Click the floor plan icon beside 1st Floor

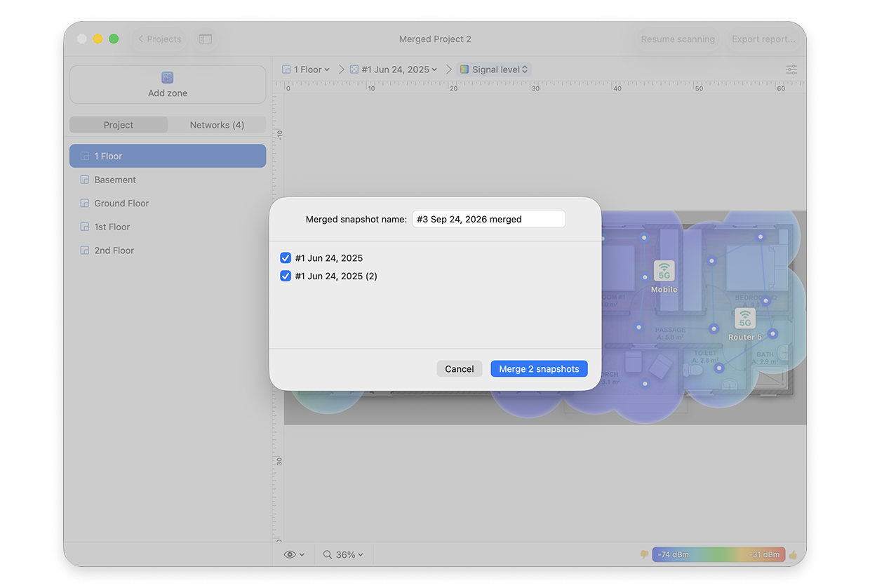click(84, 227)
